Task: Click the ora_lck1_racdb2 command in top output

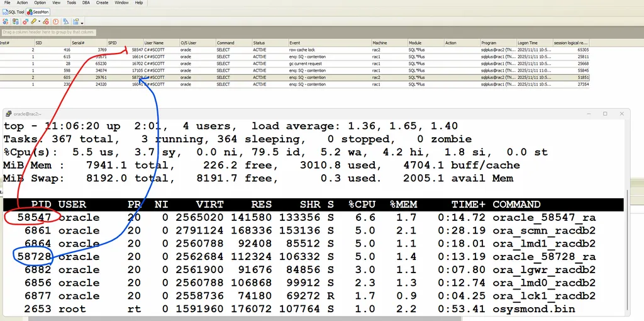Action: (544, 296)
